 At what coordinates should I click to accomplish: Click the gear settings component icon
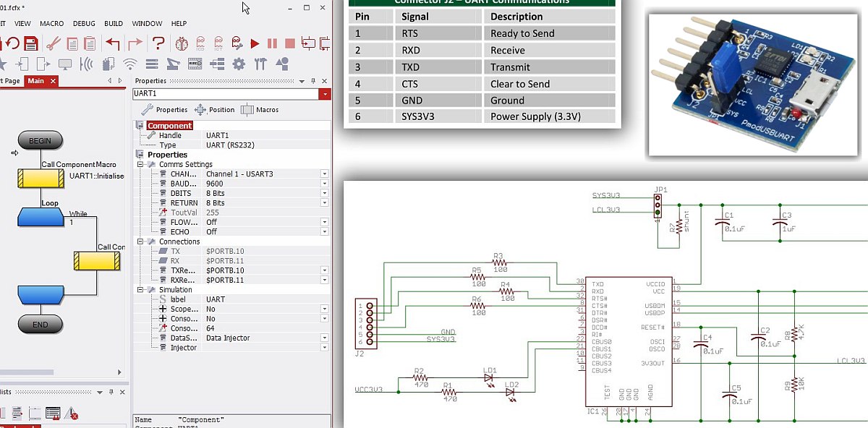tap(239, 64)
